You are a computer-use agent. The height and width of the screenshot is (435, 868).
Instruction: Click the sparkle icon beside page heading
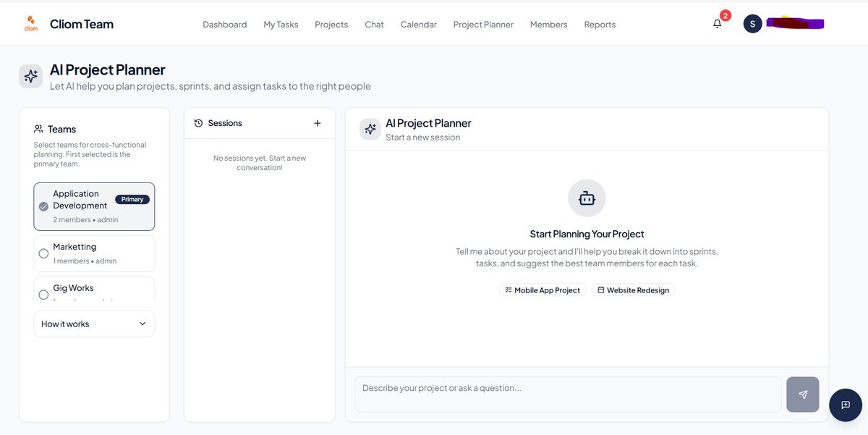click(x=30, y=76)
